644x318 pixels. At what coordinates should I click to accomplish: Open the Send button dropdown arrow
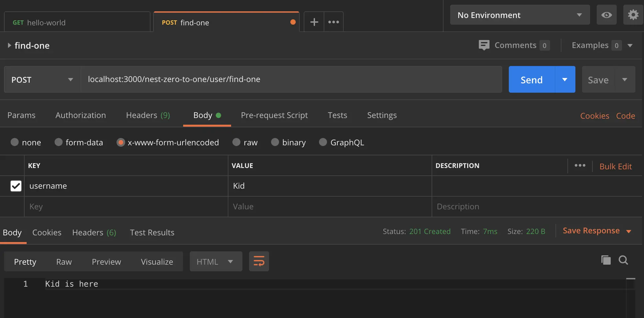565,80
